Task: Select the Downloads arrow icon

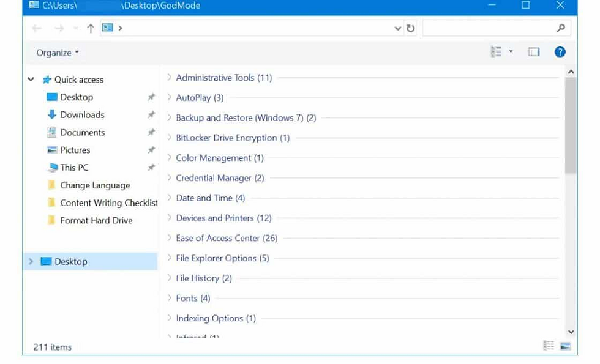Action: click(x=51, y=114)
